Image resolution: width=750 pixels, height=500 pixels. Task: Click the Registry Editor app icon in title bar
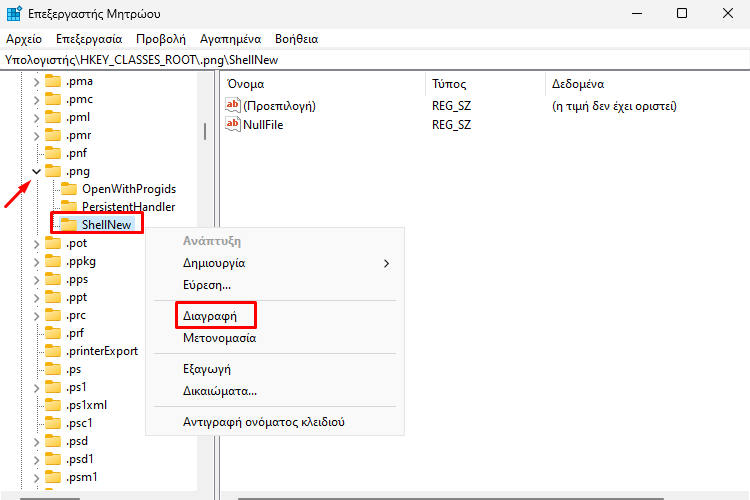tap(14, 13)
